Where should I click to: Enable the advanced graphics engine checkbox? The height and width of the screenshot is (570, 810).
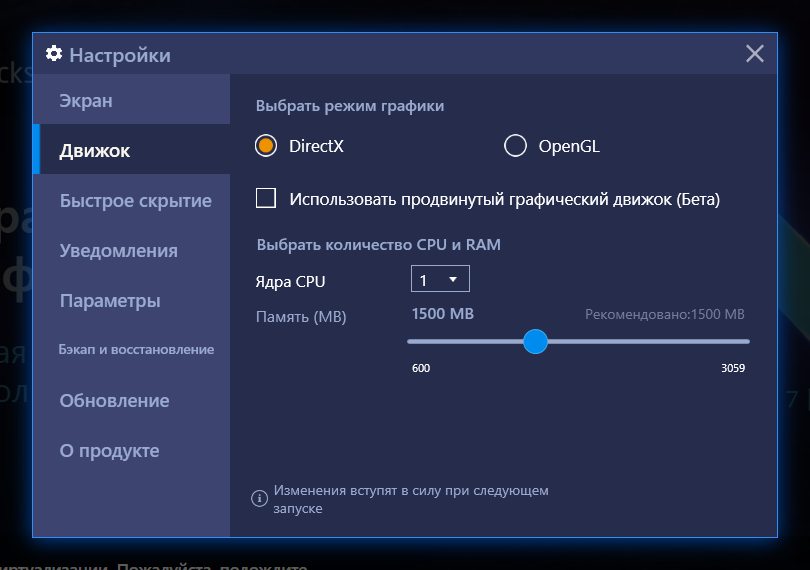pos(266,198)
